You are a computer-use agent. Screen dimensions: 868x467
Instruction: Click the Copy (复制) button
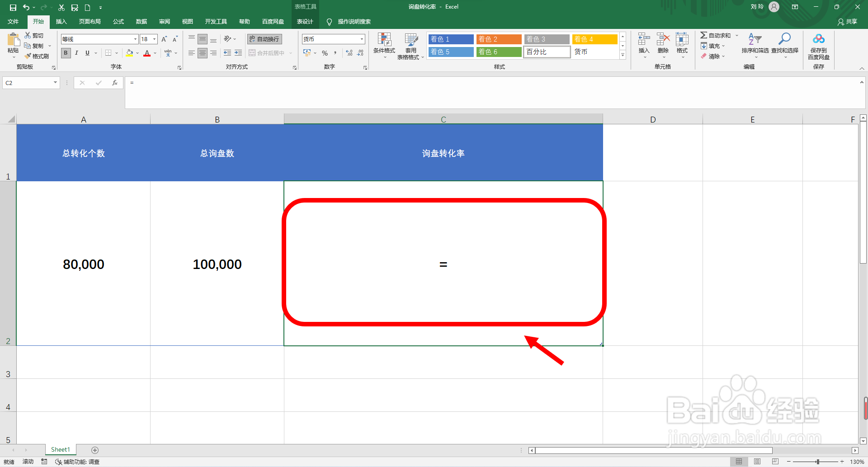34,46
